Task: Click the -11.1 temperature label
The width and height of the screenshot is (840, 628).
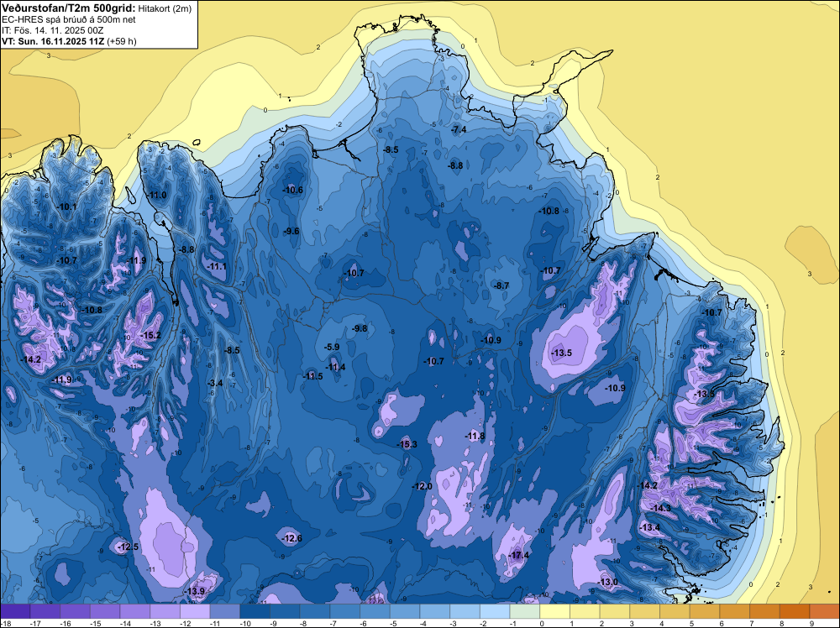Action: [217, 267]
